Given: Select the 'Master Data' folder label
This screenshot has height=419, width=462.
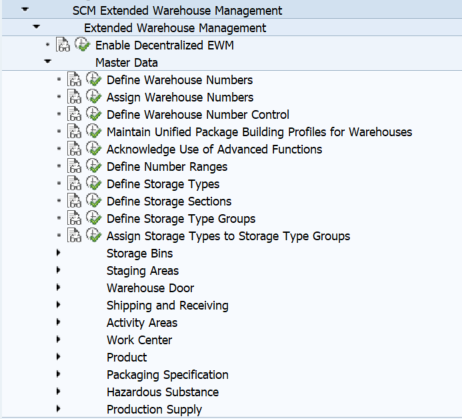Looking at the screenshot, I should pyautogui.click(x=127, y=63).
